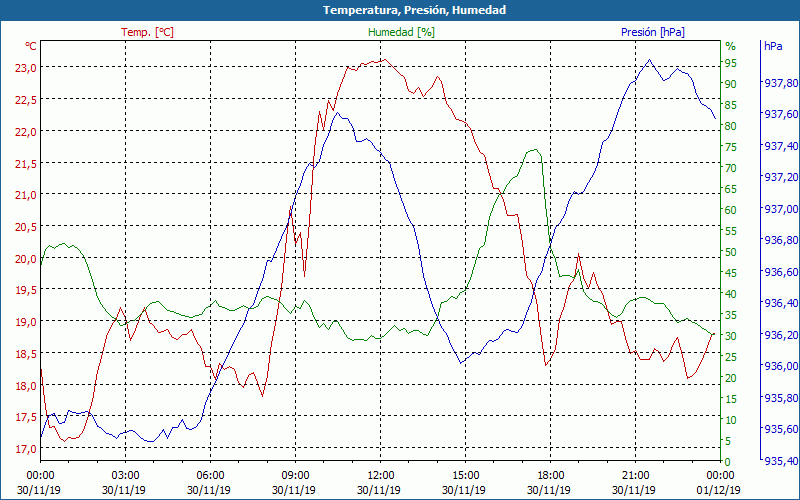Click the green "65" humidity tick label
Viewport: 800px width, 500px height.
[x=731, y=189]
